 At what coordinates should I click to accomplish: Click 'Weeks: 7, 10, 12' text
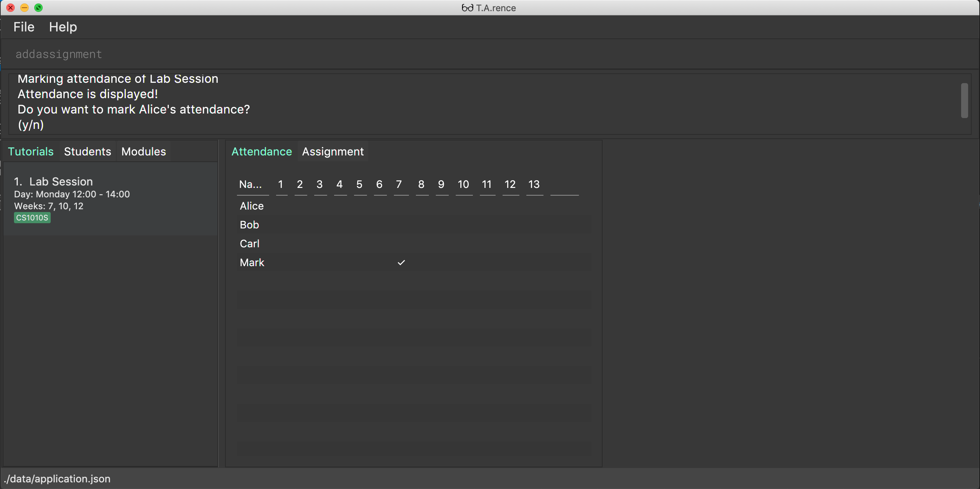pos(49,206)
